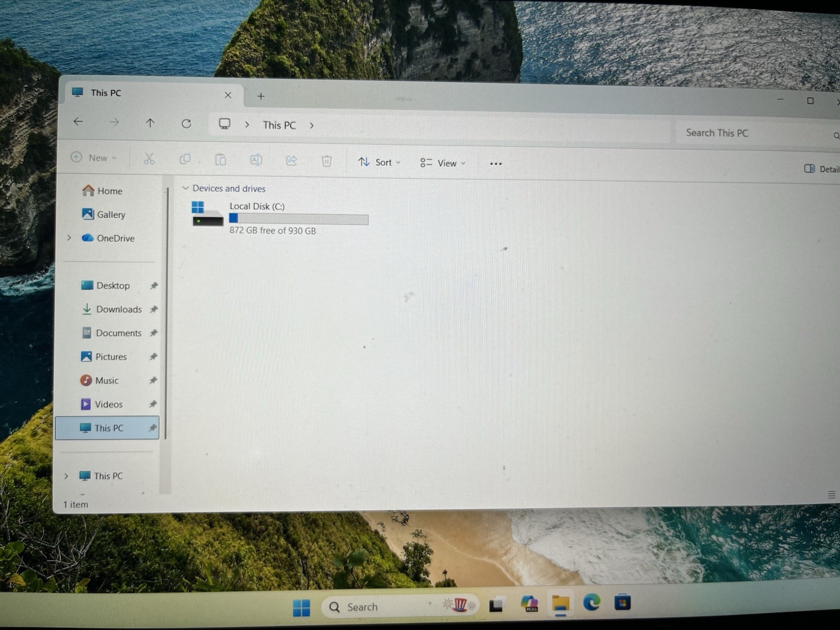This screenshot has height=630, width=840.
Task: Expand the bottom This PC tree node
Action: [66, 476]
